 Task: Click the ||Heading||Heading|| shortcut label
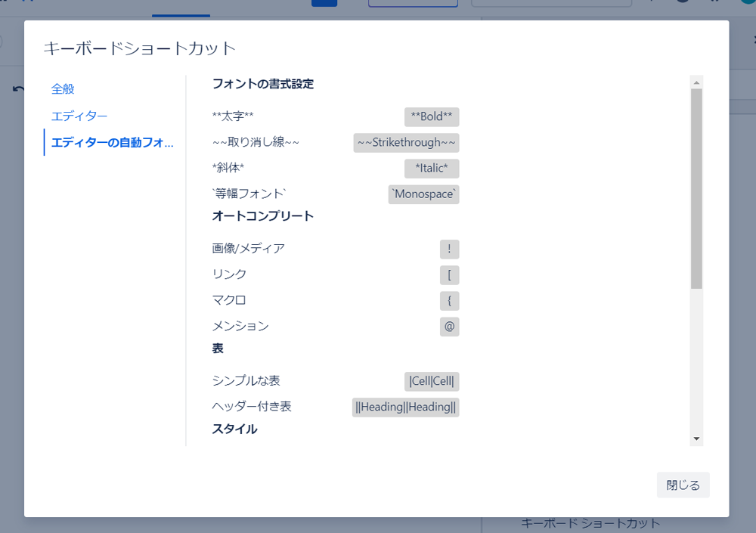(x=405, y=407)
